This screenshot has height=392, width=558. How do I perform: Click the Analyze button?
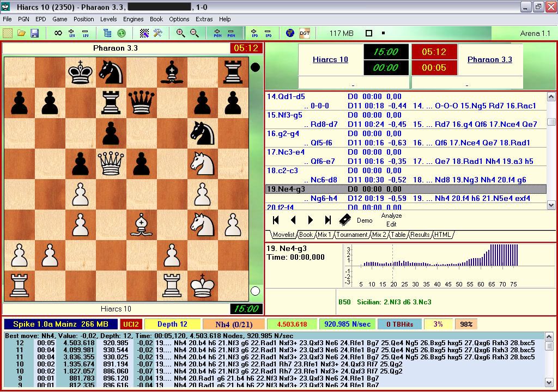tap(391, 216)
